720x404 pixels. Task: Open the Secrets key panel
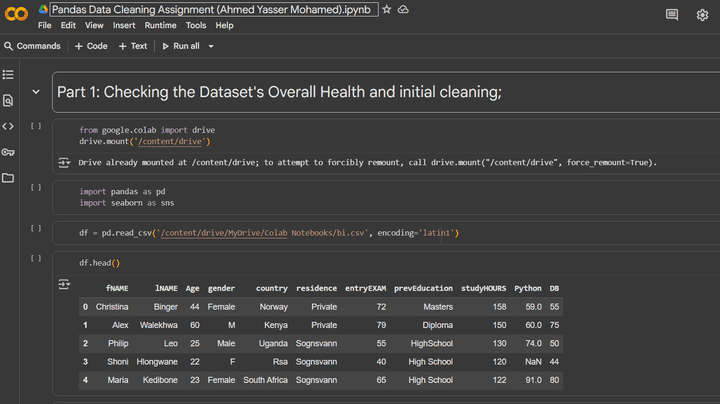pyautogui.click(x=8, y=152)
